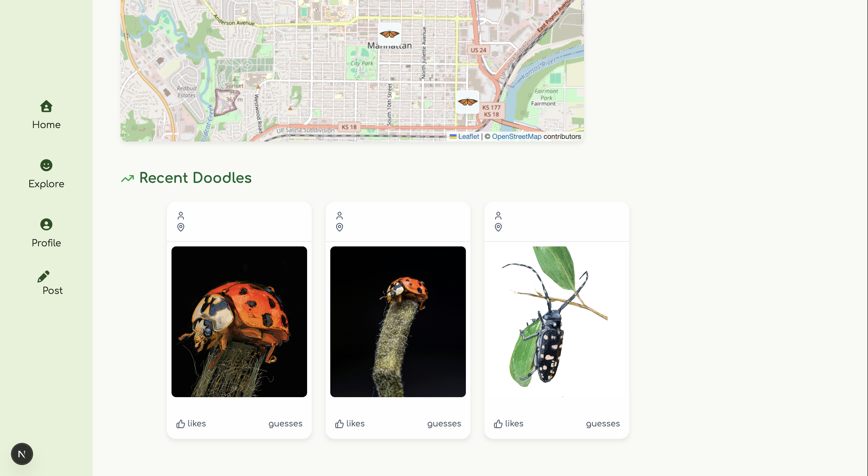Click the Next.js dev tools N badge
This screenshot has height=476, width=868.
22,454
